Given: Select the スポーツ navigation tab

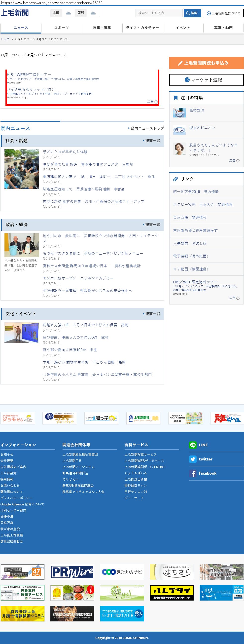Looking at the screenshot, I should 62,28.
